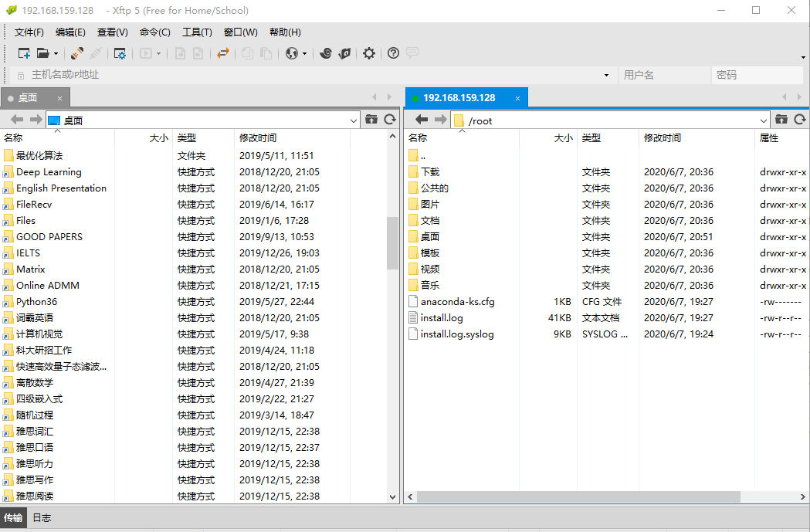Open Options with the gear icon
The image size is (810, 532).
coord(369,53)
